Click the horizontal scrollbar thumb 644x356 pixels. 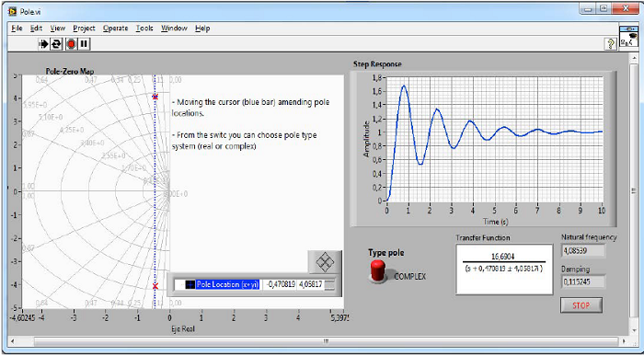pos(326,340)
